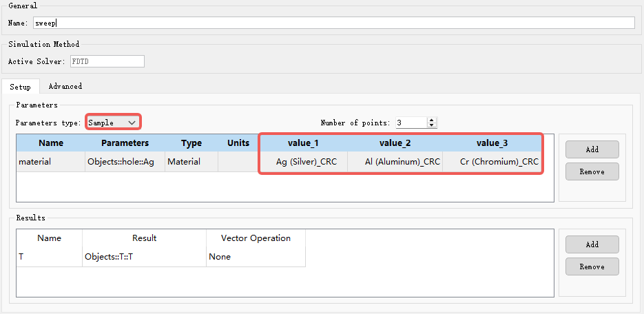The image size is (644, 314).
Task: Decrease Number of points with down arrow
Action: pyautogui.click(x=432, y=125)
